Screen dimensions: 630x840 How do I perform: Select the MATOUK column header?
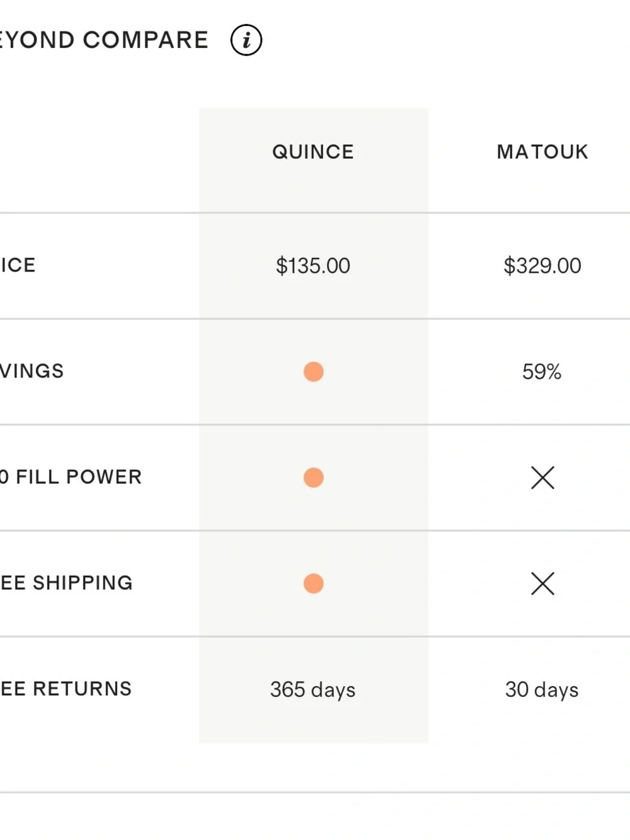pos(542,152)
